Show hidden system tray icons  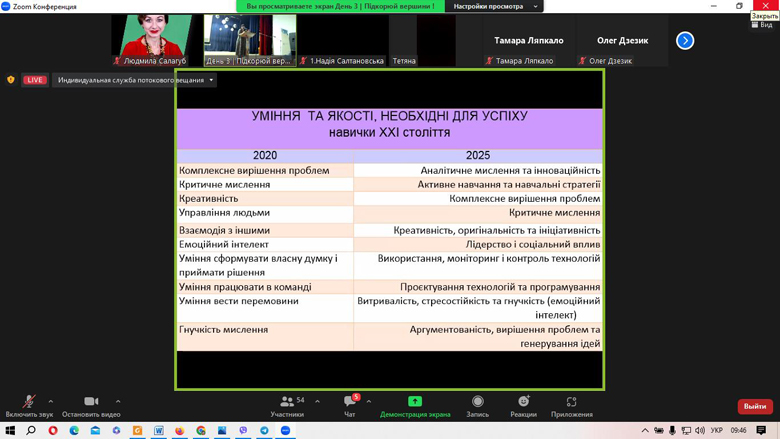click(645, 430)
